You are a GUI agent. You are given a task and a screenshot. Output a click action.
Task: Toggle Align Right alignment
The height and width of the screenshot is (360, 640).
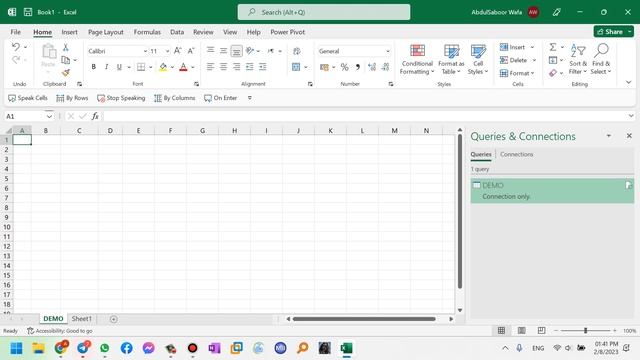236,67
